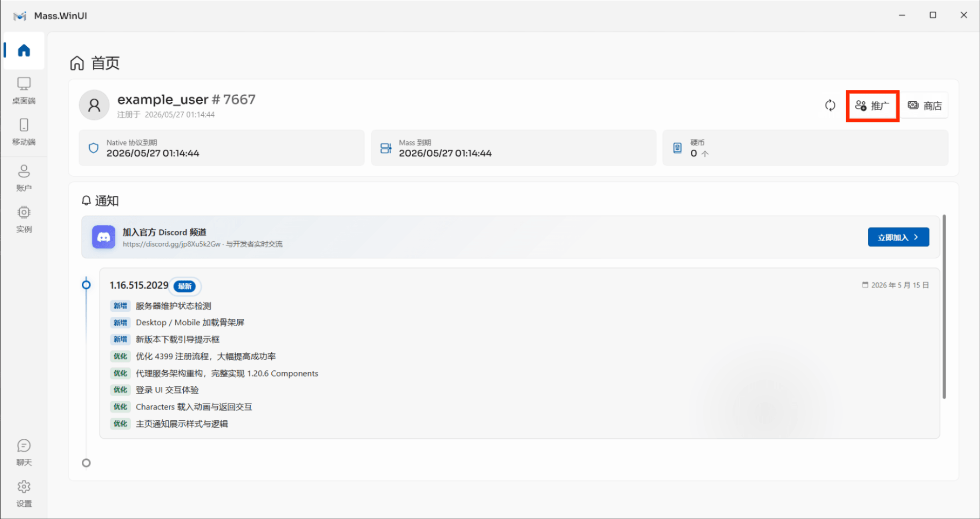Click the 硬币 coins card
The width and height of the screenshot is (980, 519).
(x=805, y=148)
